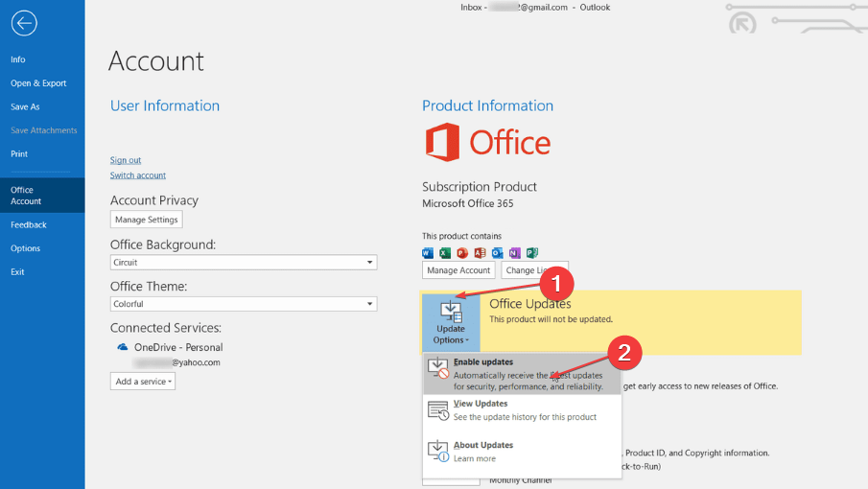The width and height of the screenshot is (868, 489).
Task: Click the Word app icon
Action: pos(428,253)
